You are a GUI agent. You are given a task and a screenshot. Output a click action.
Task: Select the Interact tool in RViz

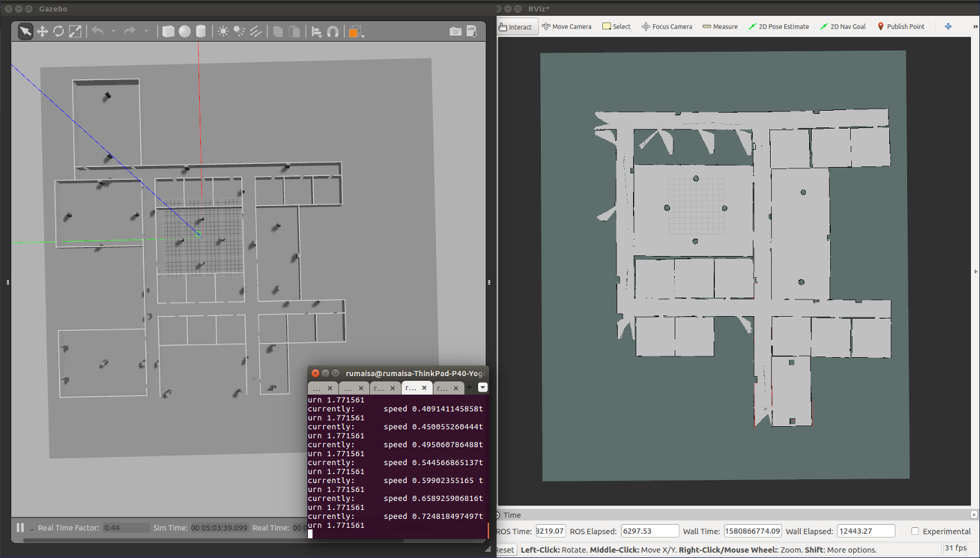tap(516, 27)
